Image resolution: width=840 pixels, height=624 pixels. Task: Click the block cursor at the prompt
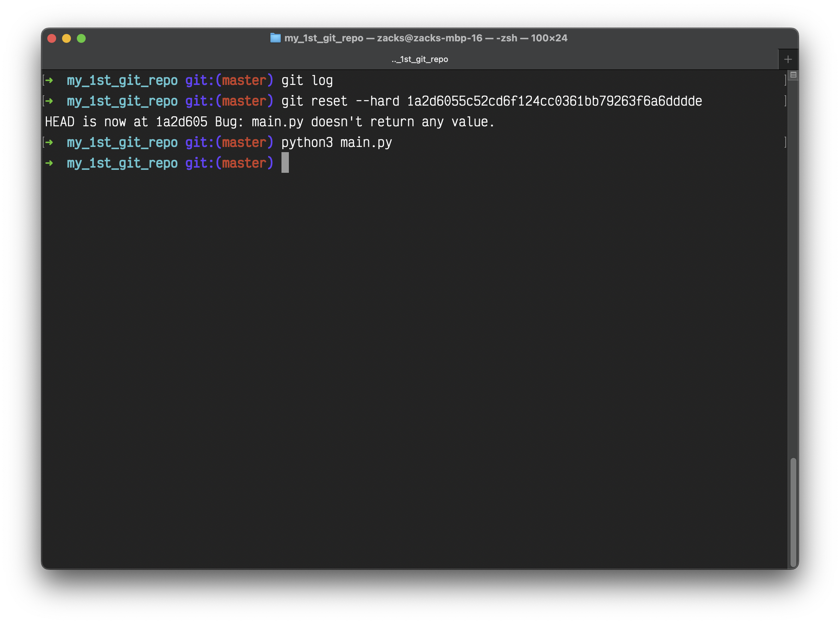(285, 163)
